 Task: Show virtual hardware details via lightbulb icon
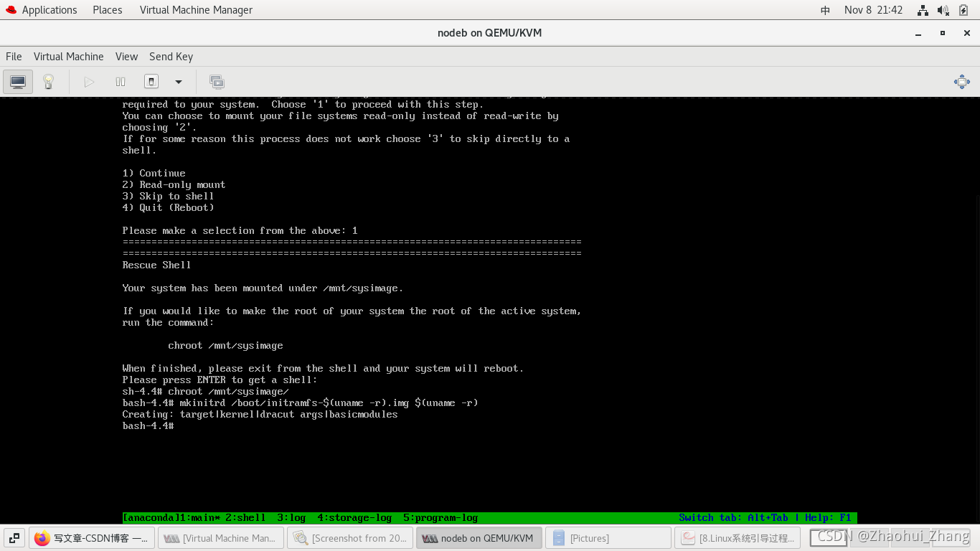pos(48,81)
